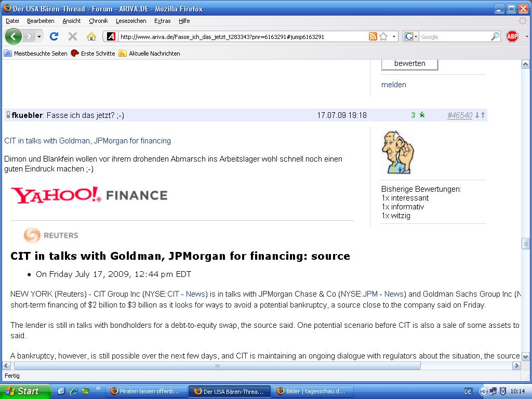
Task: Open Meistbesuchte Seiten bookmark folder
Action: [x=36, y=54]
